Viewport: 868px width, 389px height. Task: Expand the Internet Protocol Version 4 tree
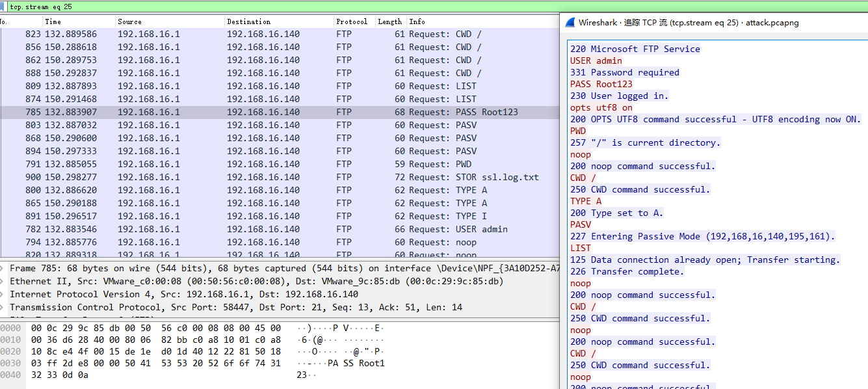(x=3, y=294)
